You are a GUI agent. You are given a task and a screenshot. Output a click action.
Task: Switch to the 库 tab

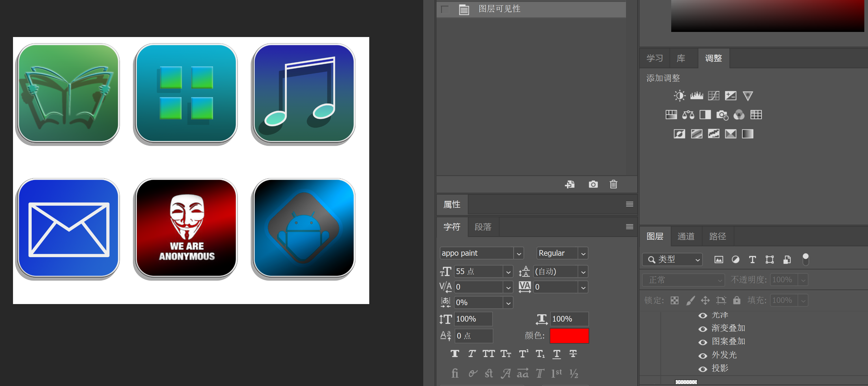(681, 58)
